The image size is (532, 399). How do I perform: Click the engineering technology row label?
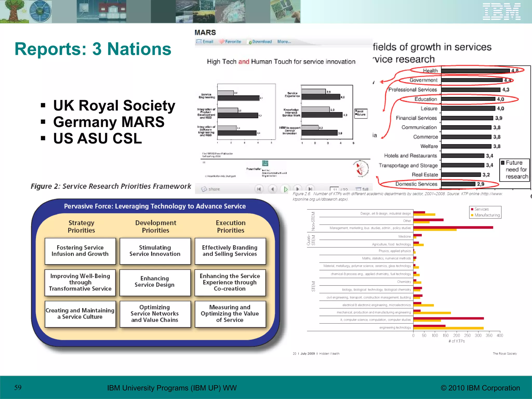pyautogui.click(x=395, y=328)
